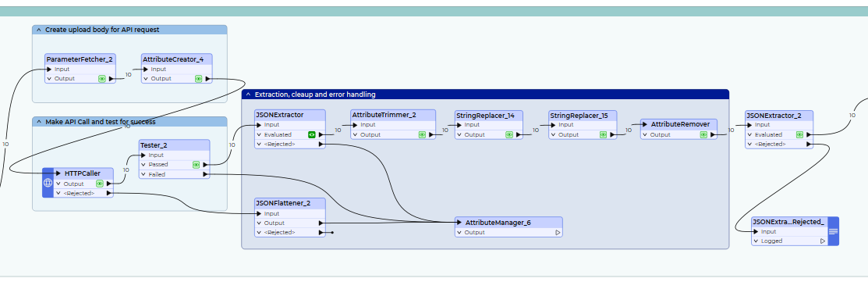The width and height of the screenshot is (868, 282).
Task: Click the logger icon on JSONExtra...Rejected_ transformer
Action: click(x=833, y=231)
